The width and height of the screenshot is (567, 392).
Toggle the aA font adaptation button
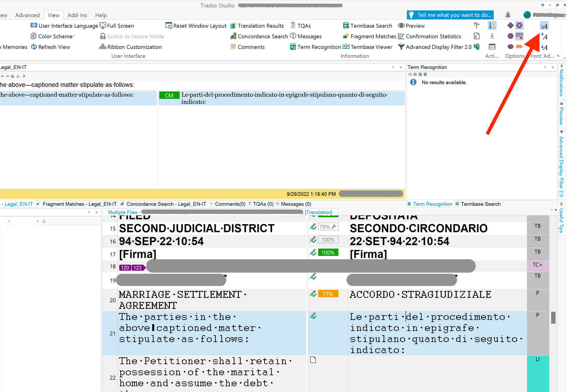[x=544, y=26]
